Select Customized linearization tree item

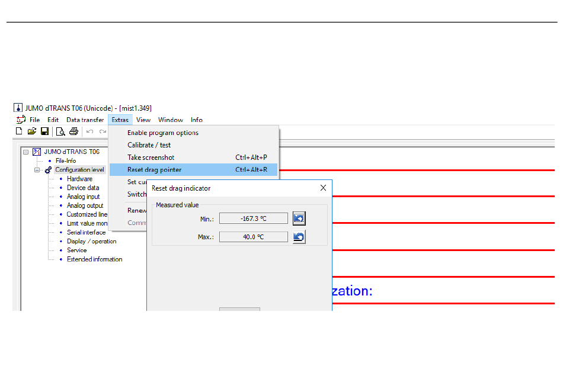87,214
